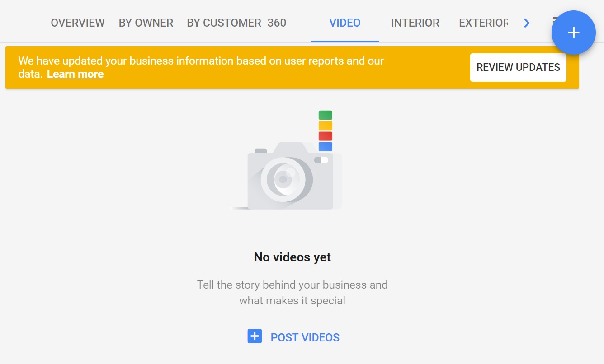604x364 pixels.
Task: Click the business information update notice text
Action: click(201, 67)
